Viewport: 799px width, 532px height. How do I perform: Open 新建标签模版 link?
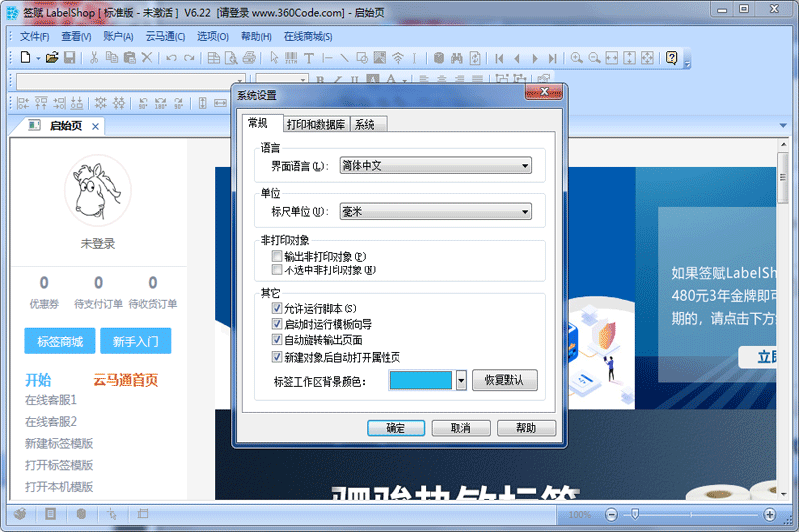[x=59, y=443]
